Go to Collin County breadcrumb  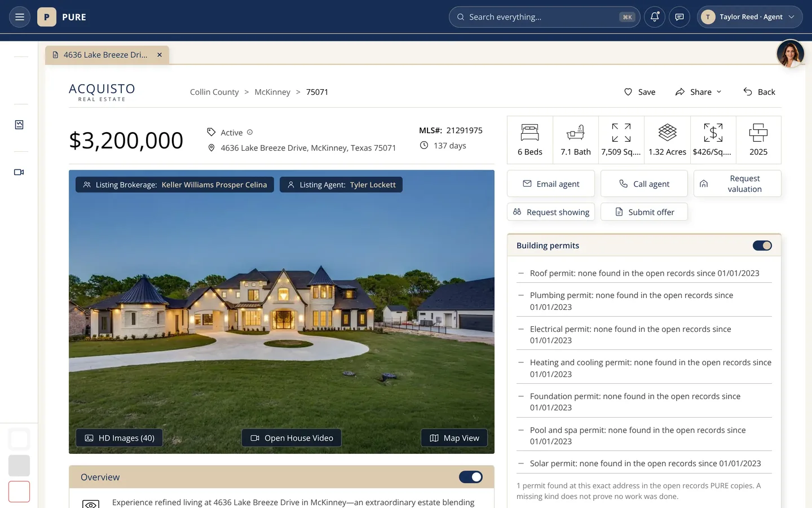coord(214,92)
